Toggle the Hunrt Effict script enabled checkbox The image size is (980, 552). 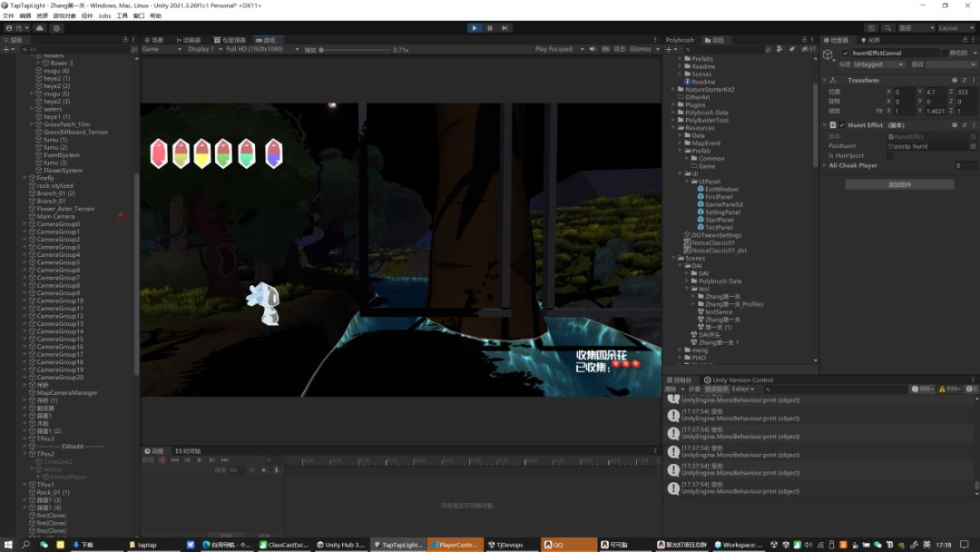[x=842, y=125]
